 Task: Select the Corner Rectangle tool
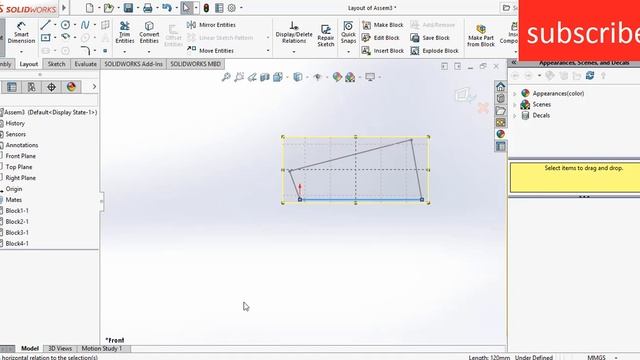point(46,38)
